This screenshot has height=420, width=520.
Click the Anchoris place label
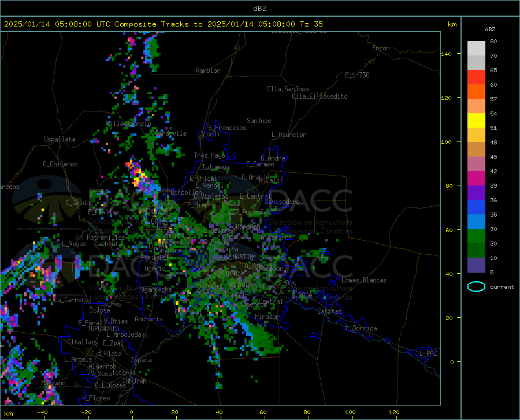click(x=148, y=319)
